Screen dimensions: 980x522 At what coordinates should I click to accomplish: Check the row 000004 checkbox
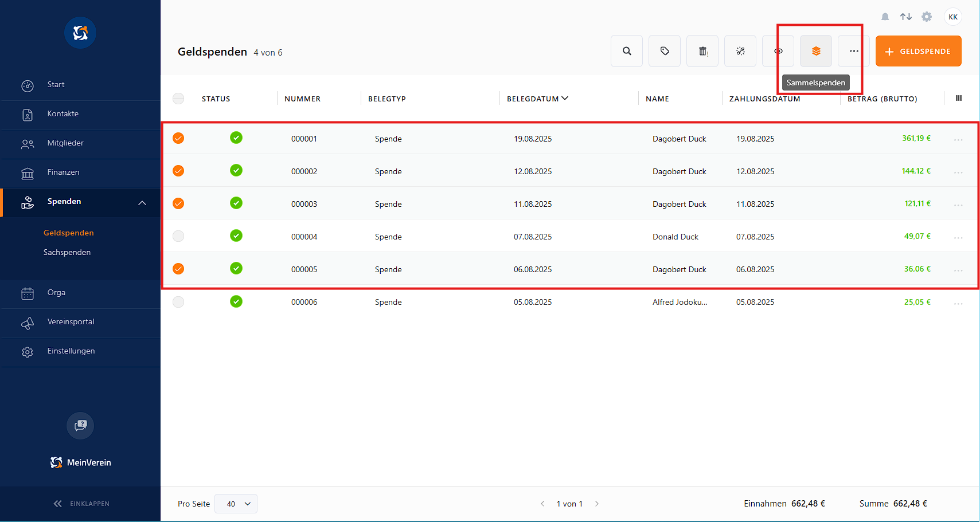[x=178, y=236]
